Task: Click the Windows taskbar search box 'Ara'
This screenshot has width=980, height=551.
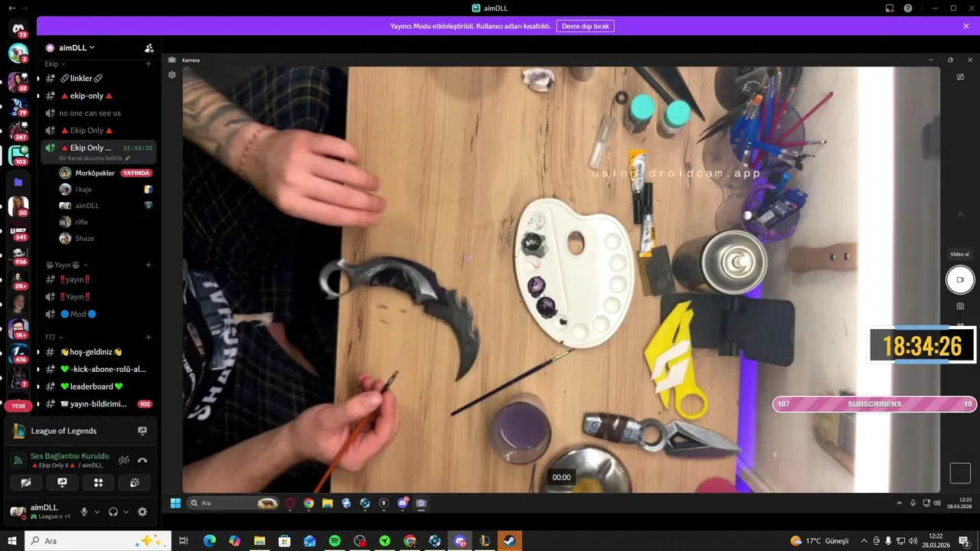Action: pos(97,541)
